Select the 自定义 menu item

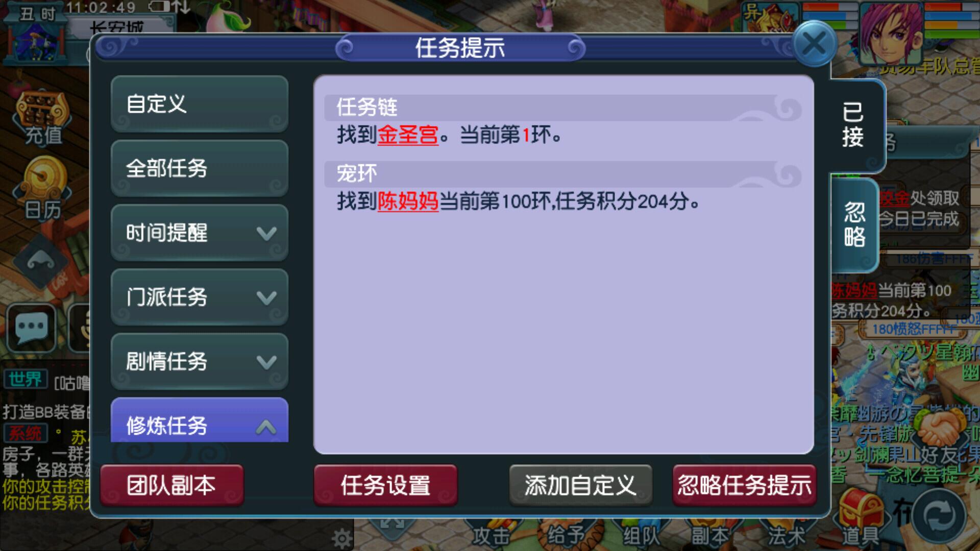(x=200, y=105)
